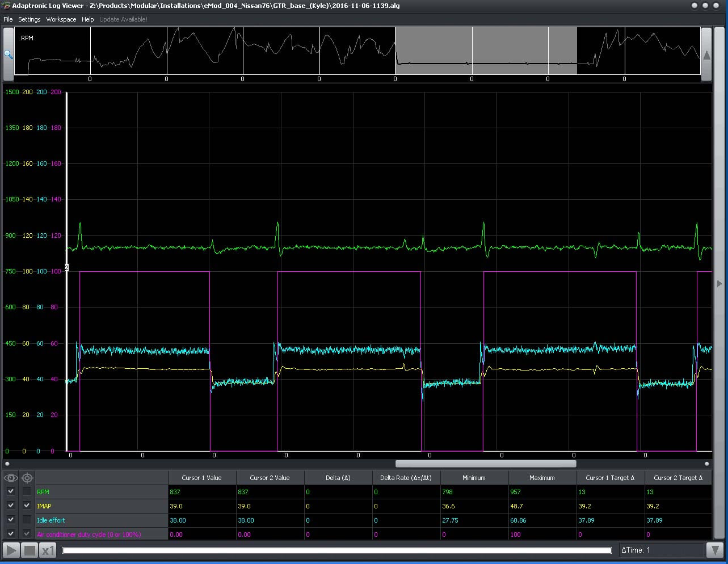Open the Workspace menu

tap(61, 19)
